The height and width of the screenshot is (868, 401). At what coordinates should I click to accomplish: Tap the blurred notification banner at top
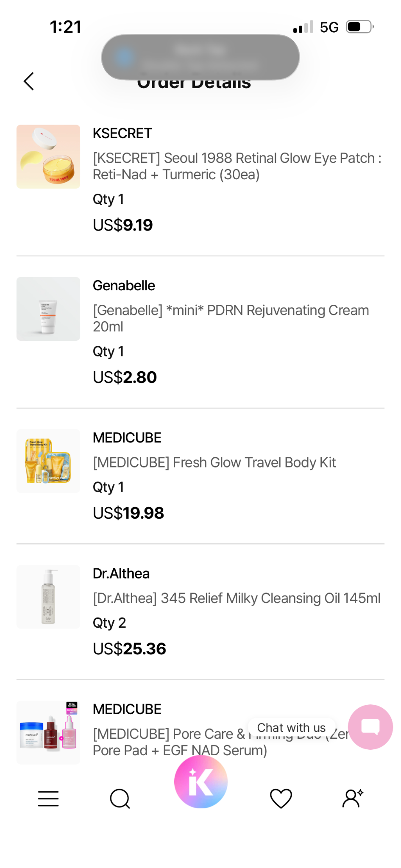pyautogui.click(x=200, y=57)
